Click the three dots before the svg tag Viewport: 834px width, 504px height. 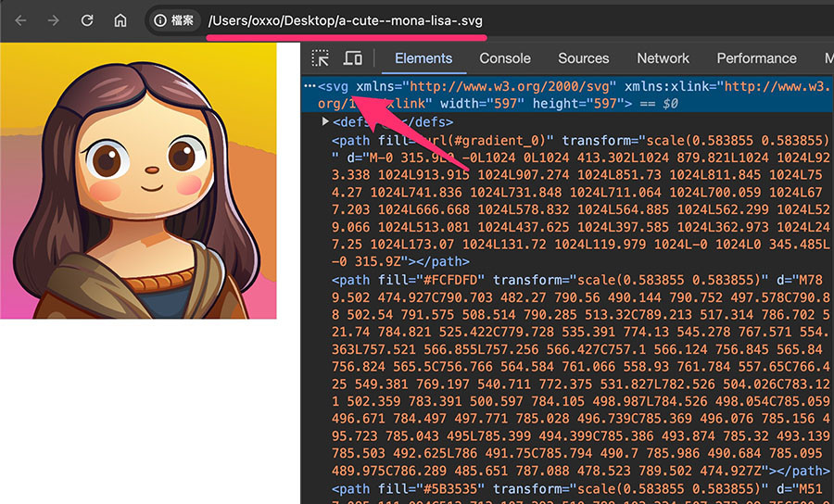pos(310,86)
